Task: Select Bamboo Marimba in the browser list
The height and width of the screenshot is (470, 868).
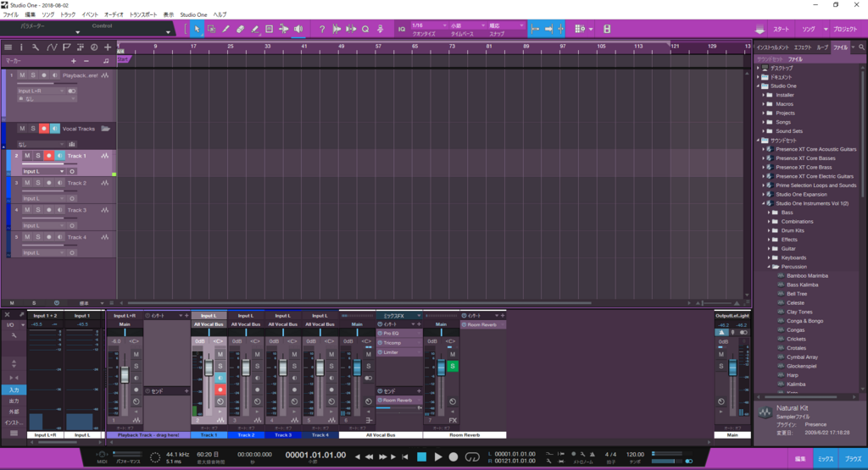Action: pyautogui.click(x=807, y=276)
